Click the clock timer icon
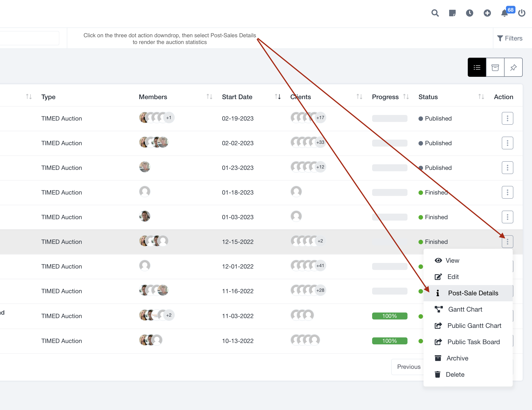 [469, 13]
